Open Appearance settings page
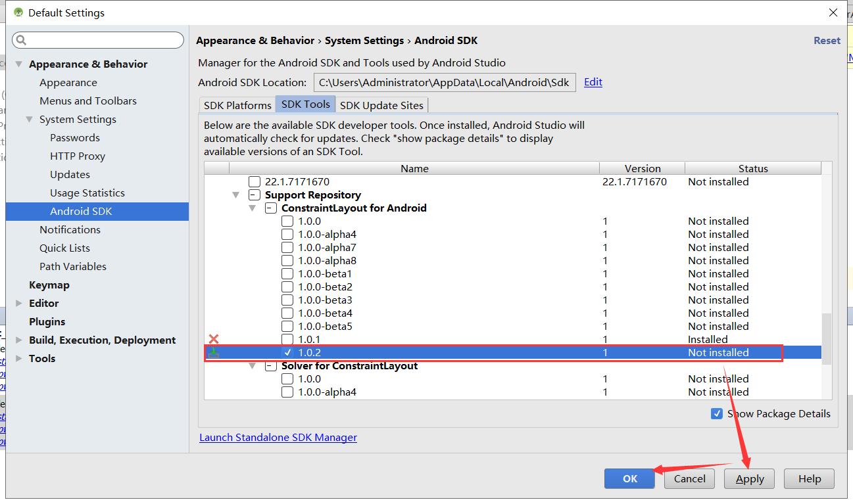This screenshot has width=853, height=504. pos(68,83)
